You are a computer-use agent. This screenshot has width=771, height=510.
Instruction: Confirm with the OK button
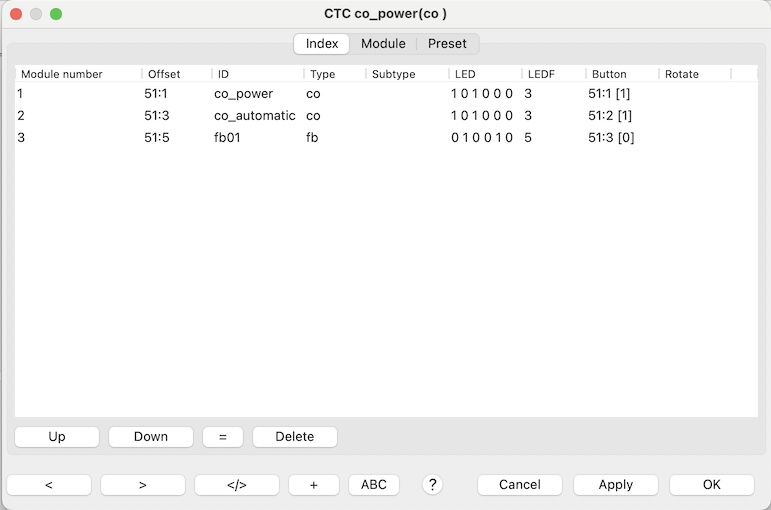tap(711, 484)
